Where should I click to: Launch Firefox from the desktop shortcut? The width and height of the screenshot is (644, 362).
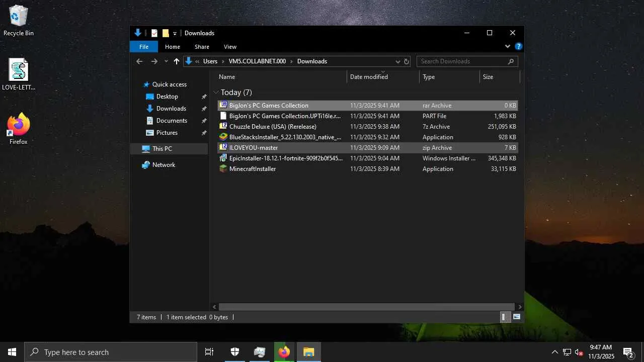19,129
